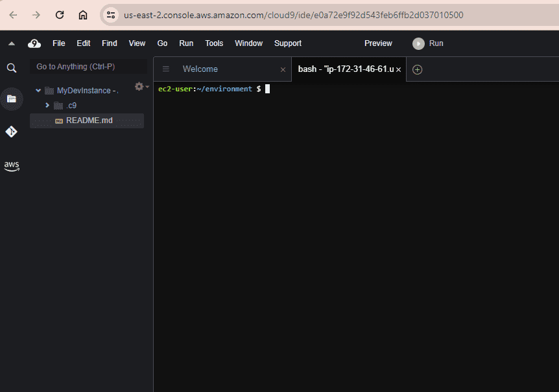Reload the page with the refresh icon
Image resolution: width=559 pixels, height=392 pixels.
[x=60, y=15]
